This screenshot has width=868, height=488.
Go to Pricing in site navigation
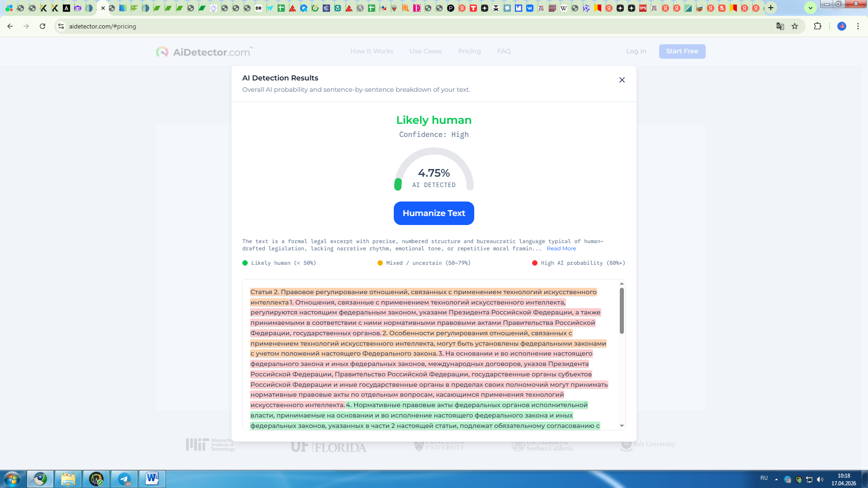coord(469,51)
